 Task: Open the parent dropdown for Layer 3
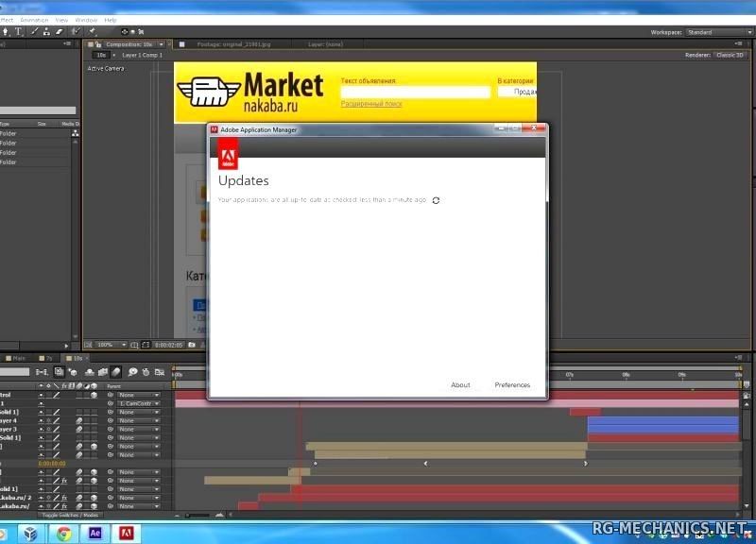tap(138, 430)
